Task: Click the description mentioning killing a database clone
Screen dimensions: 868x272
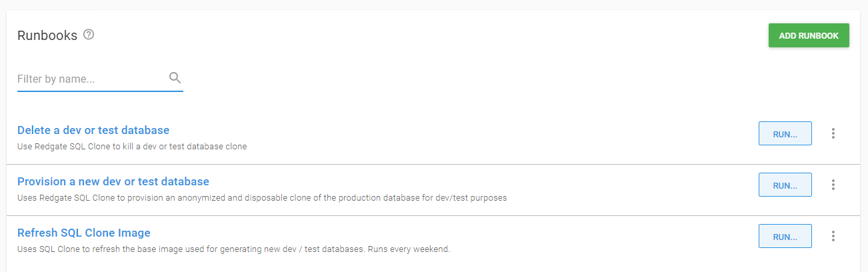Action: click(x=132, y=146)
